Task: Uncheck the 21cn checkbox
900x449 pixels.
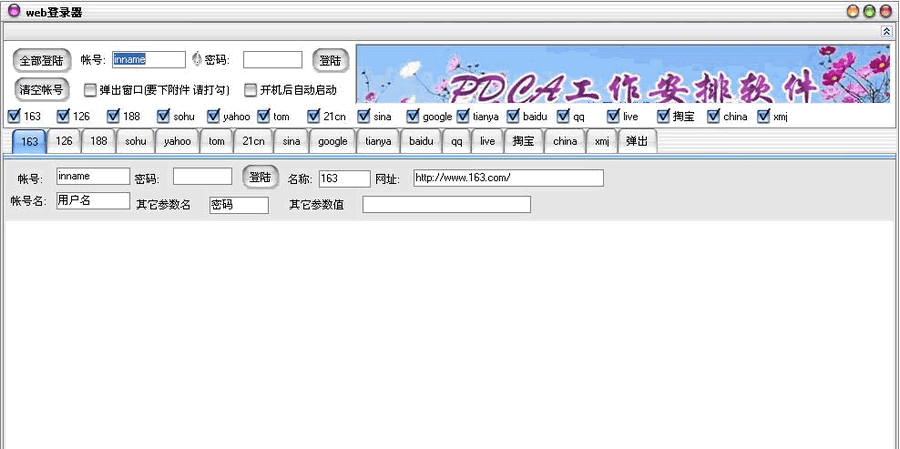Action: 313,117
